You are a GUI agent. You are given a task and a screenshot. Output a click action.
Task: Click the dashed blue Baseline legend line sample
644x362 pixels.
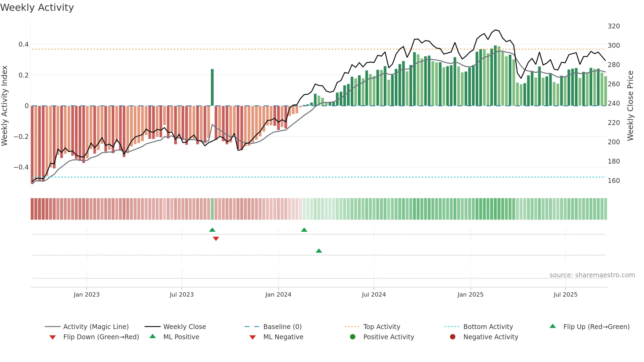(252, 327)
